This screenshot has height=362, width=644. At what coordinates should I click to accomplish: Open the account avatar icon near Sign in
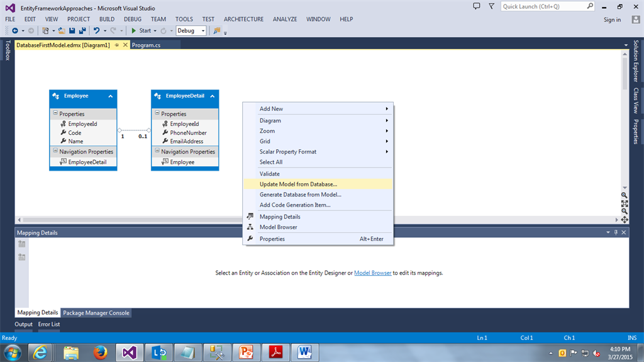(636, 20)
